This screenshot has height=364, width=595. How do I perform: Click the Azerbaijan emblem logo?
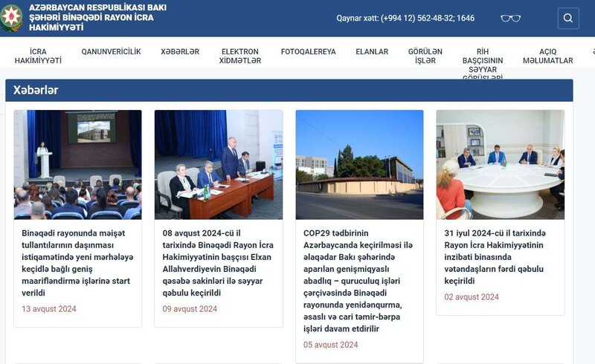[11, 18]
